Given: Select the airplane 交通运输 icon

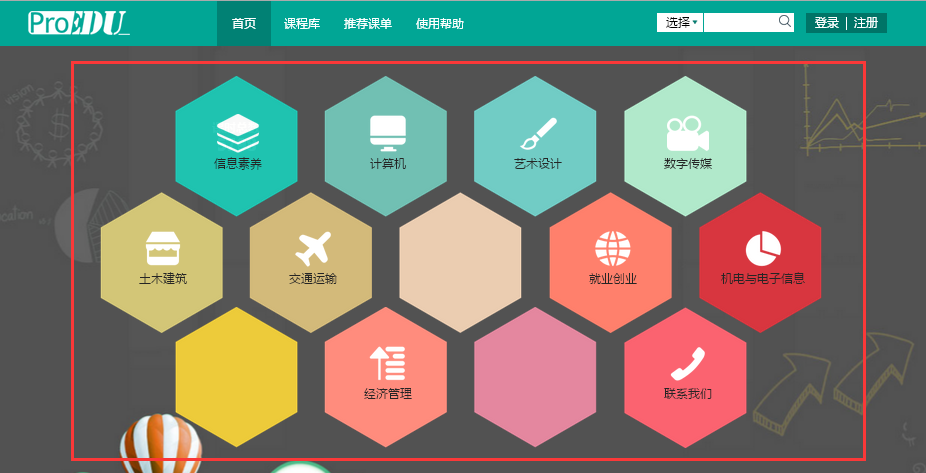Looking at the screenshot, I should 313,249.
